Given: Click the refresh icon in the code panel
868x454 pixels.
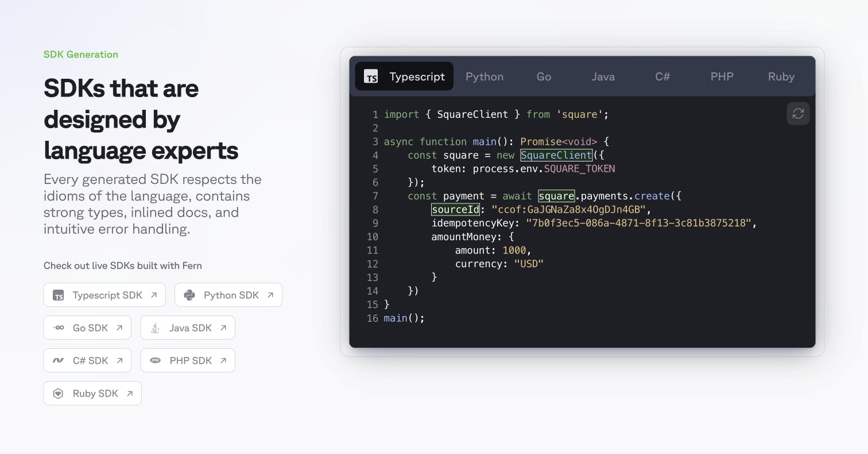Looking at the screenshot, I should coord(798,114).
